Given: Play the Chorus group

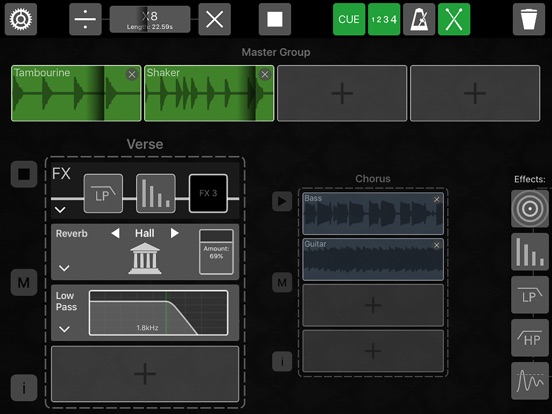Looking at the screenshot, I should pos(282,201).
